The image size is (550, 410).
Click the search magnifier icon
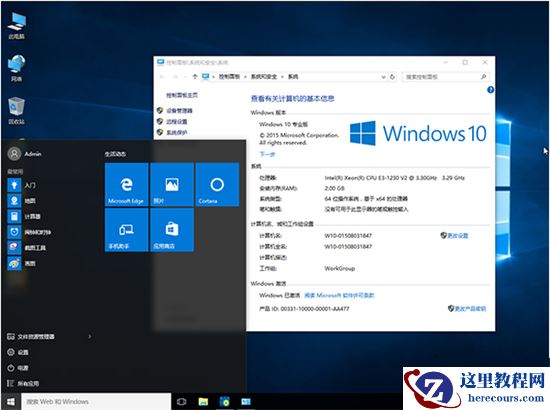click(483, 77)
